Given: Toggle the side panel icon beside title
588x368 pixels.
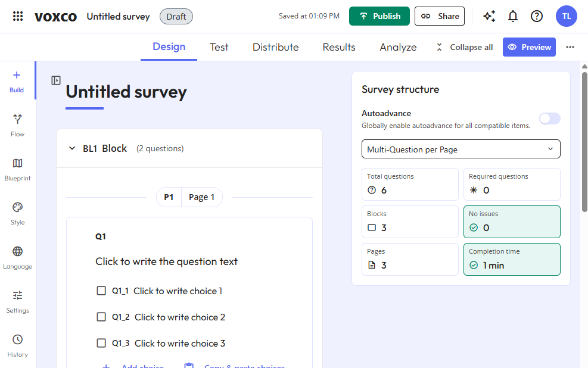Looking at the screenshot, I should point(56,80).
